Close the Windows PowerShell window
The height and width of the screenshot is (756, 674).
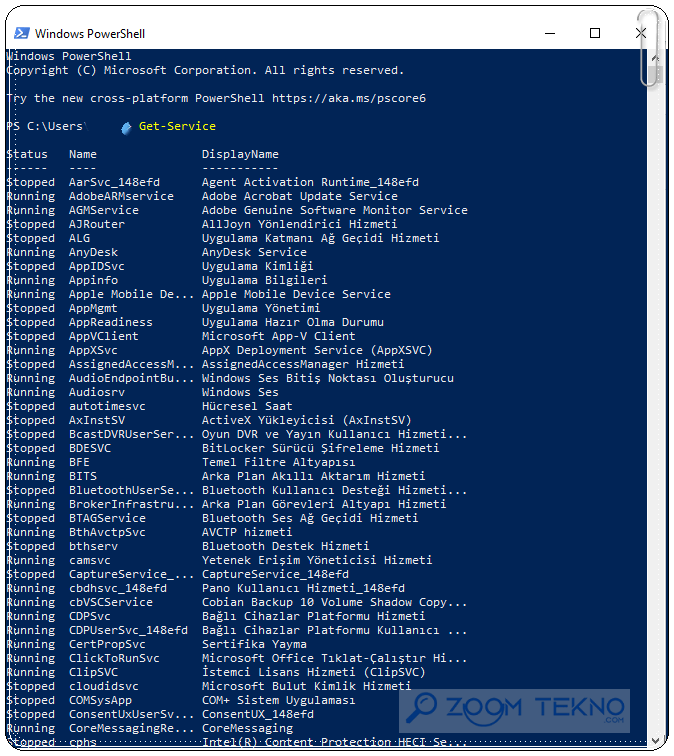[x=641, y=33]
